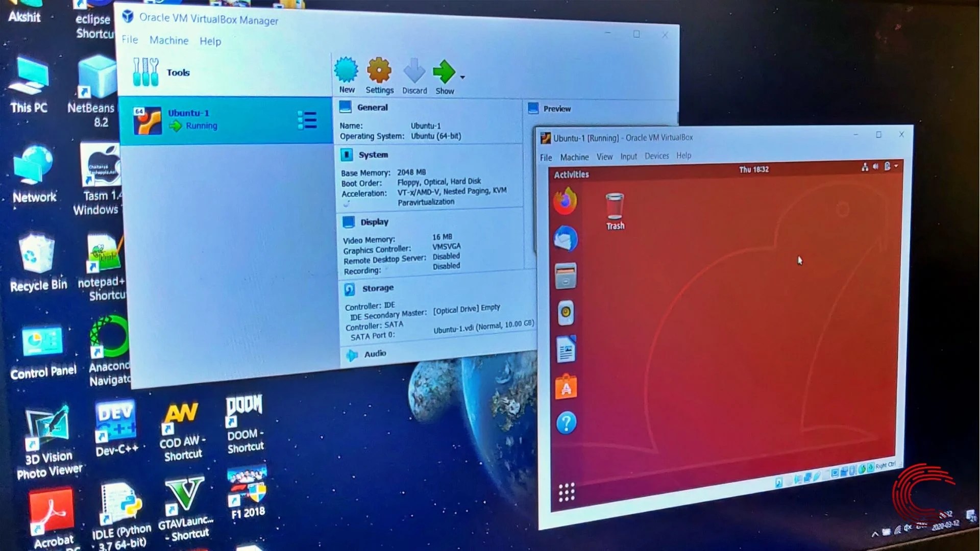Open the dropdown arrow next to Show

tap(462, 78)
